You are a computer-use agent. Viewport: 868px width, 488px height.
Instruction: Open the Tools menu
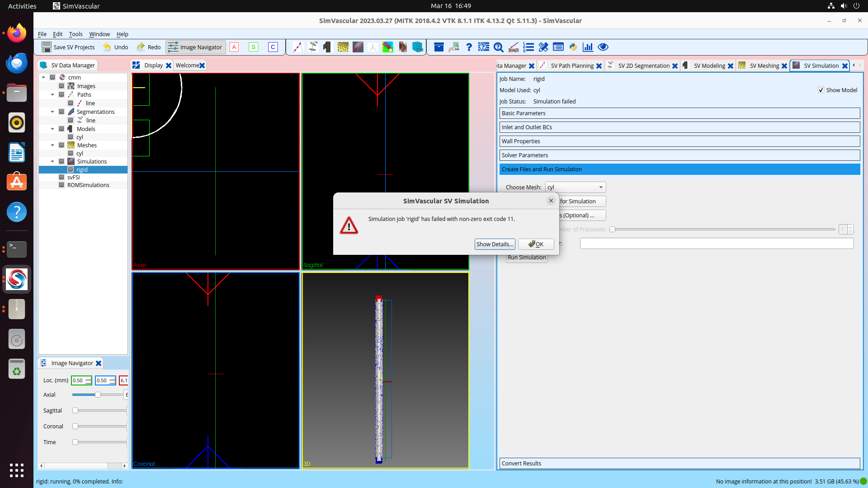point(75,34)
